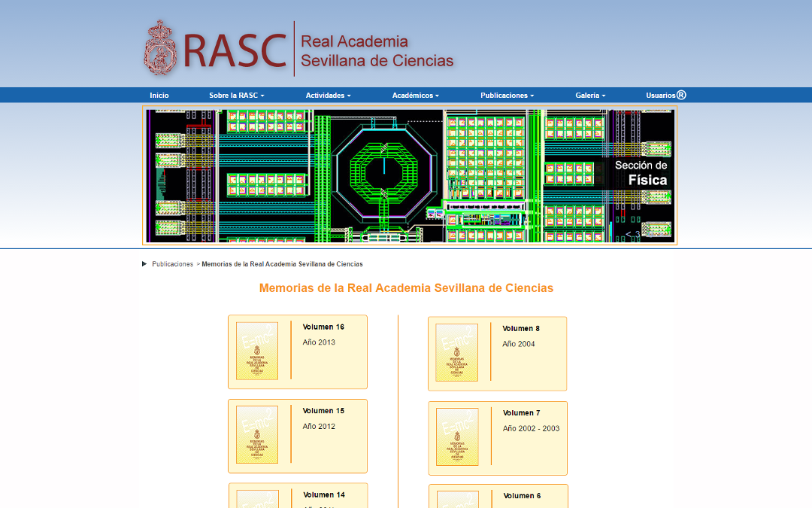The image size is (812, 508).
Task: Click the Volumen 7 title link
Action: [522, 412]
